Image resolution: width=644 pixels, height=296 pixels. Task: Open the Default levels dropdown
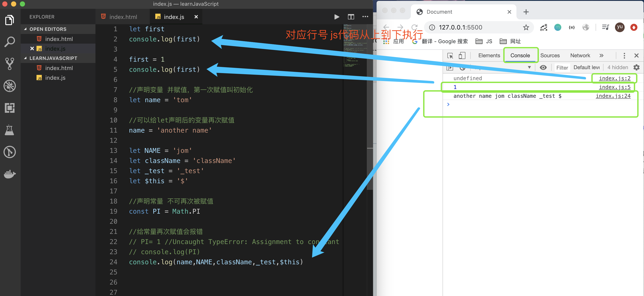click(586, 67)
